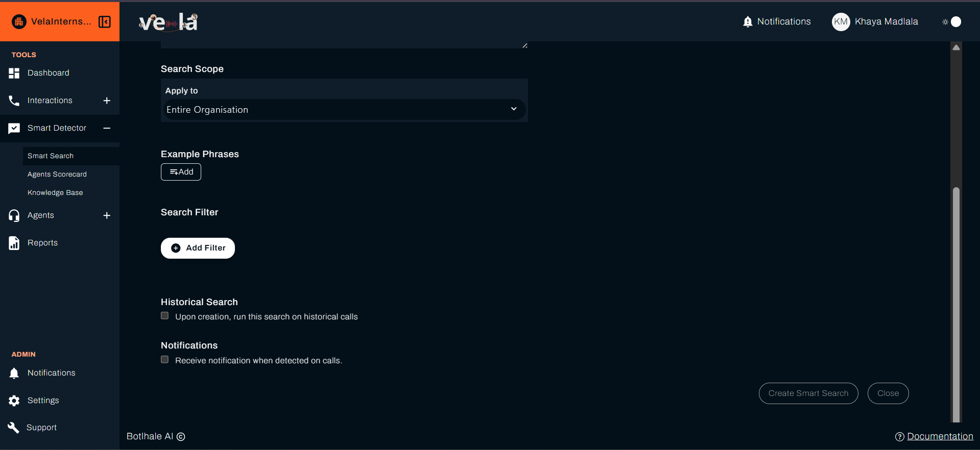Click the Agents headset icon
The image size is (980, 450).
coord(14,215)
